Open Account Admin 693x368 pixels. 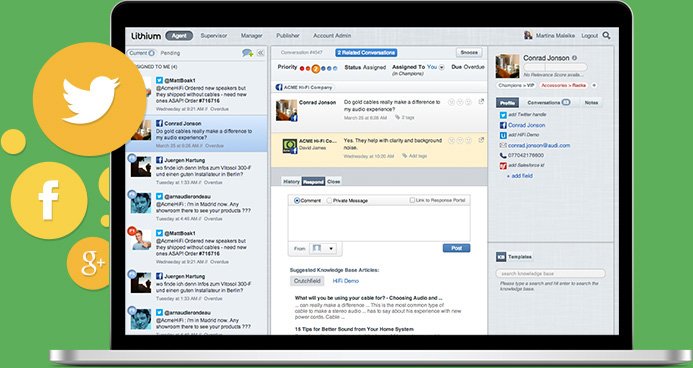(x=332, y=36)
